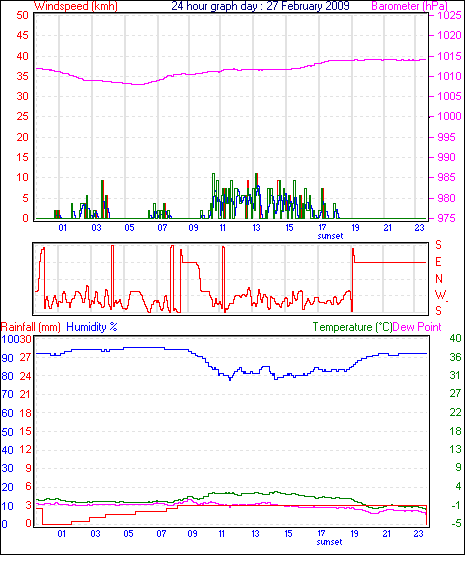Click the tallest windspeed bar near hour 13
This screenshot has width=466, height=566.
click(257, 196)
